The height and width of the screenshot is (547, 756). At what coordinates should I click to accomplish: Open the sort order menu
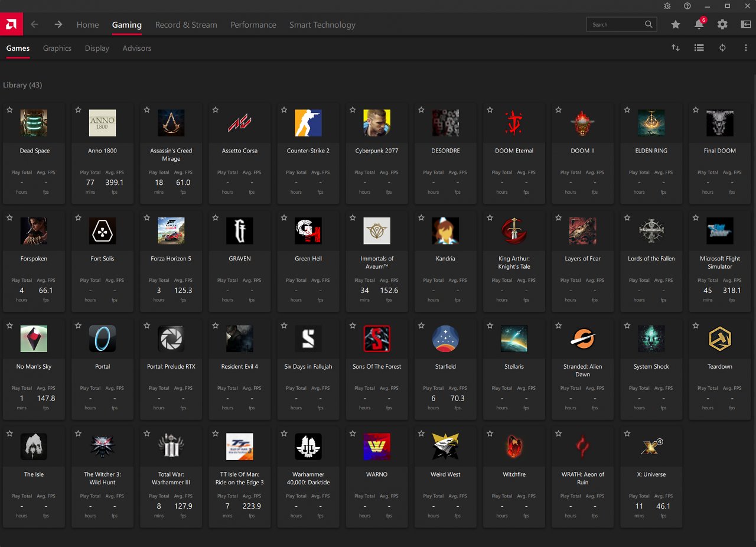click(x=676, y=48)
